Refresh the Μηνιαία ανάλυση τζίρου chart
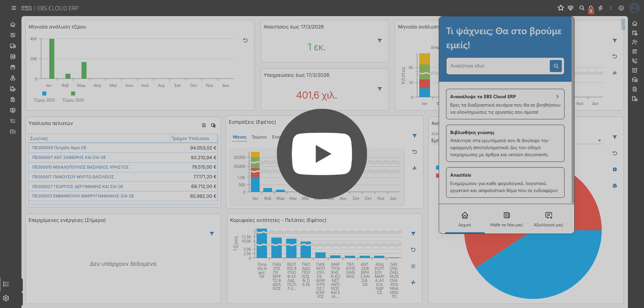Image resolution: width=644 pixels, height=308 pixels. [246, 40]
